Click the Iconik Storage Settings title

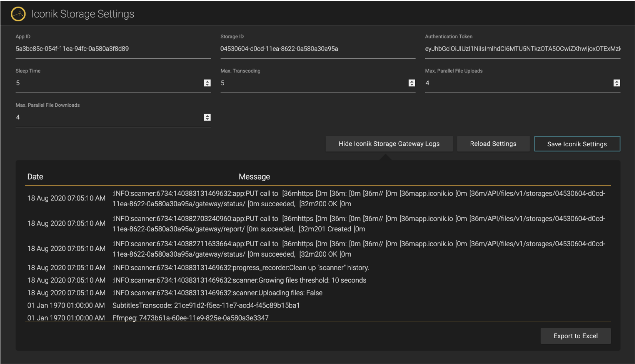click(83, 14)
